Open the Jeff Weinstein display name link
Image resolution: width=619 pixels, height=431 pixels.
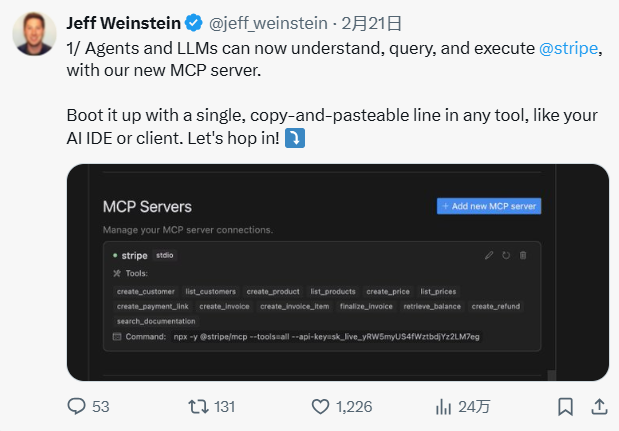click(124, 23)
